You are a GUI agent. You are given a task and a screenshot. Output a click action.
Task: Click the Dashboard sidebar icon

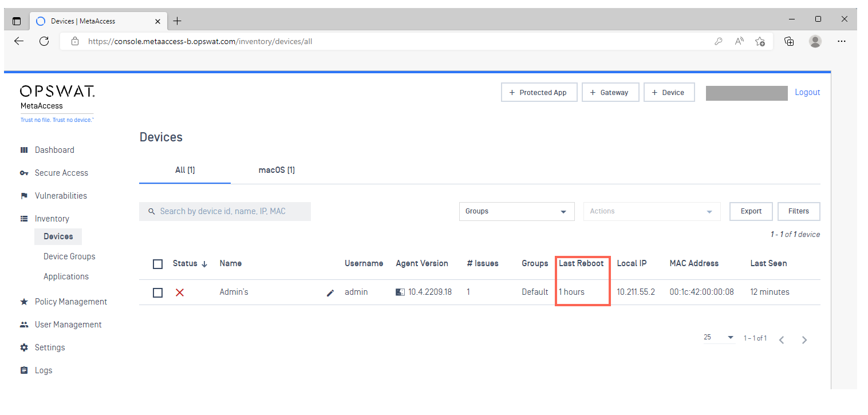tap(24, 150)
